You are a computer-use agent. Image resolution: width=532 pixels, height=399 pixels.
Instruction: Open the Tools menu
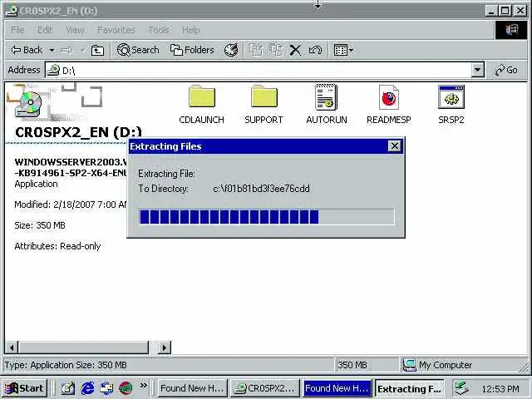(159, 30)
